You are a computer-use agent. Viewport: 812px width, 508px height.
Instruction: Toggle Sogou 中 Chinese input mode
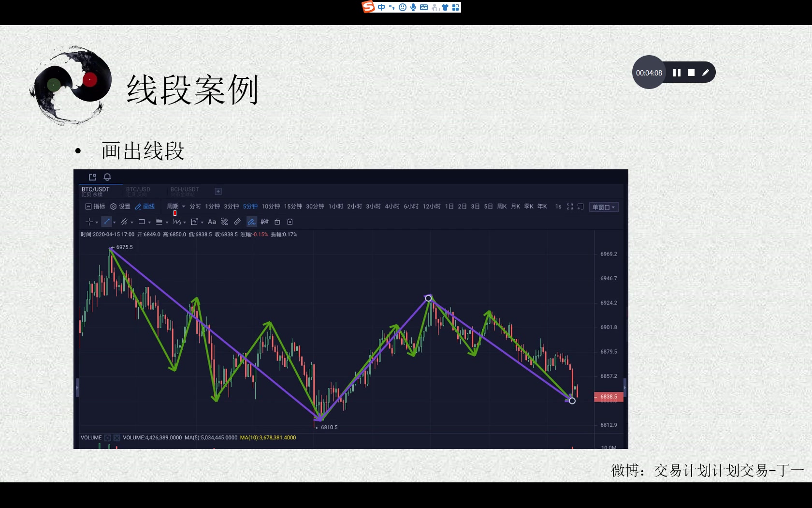381,7
